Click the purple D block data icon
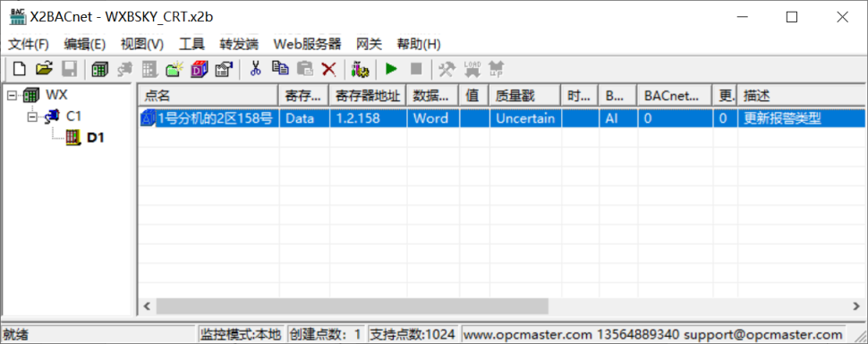The height and width of the screenshot is (344, 868). (x=200, y=69)
